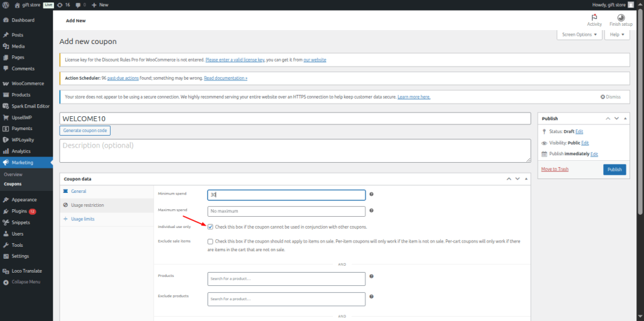This screenshot has width=644, height=321.
Task: Move the Publish panel up
Action: click(x=608, y=118)
